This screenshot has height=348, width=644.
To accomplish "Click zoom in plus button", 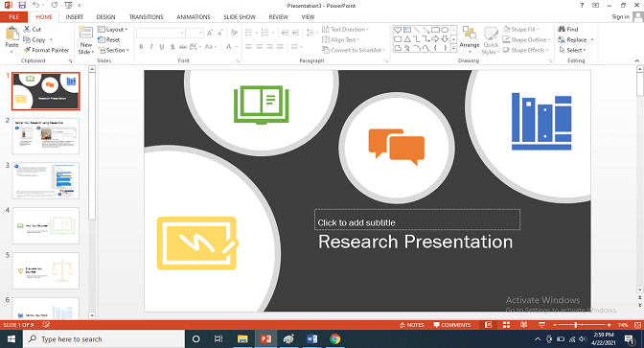I will point(609,325).
